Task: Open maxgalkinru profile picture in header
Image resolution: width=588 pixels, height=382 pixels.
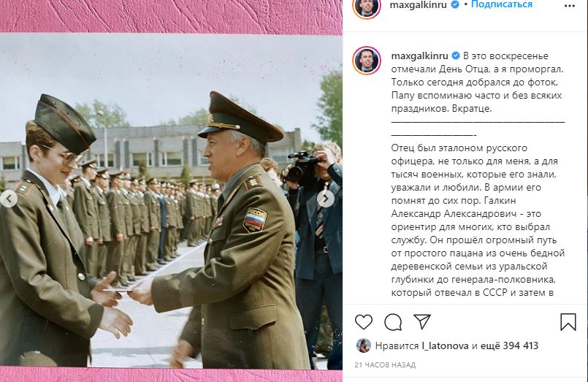Action: (x=367, y=7)
